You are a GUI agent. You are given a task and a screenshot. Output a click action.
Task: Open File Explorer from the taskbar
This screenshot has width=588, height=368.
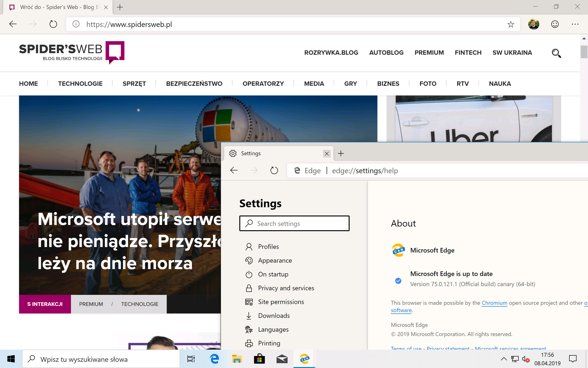(237, 359)
